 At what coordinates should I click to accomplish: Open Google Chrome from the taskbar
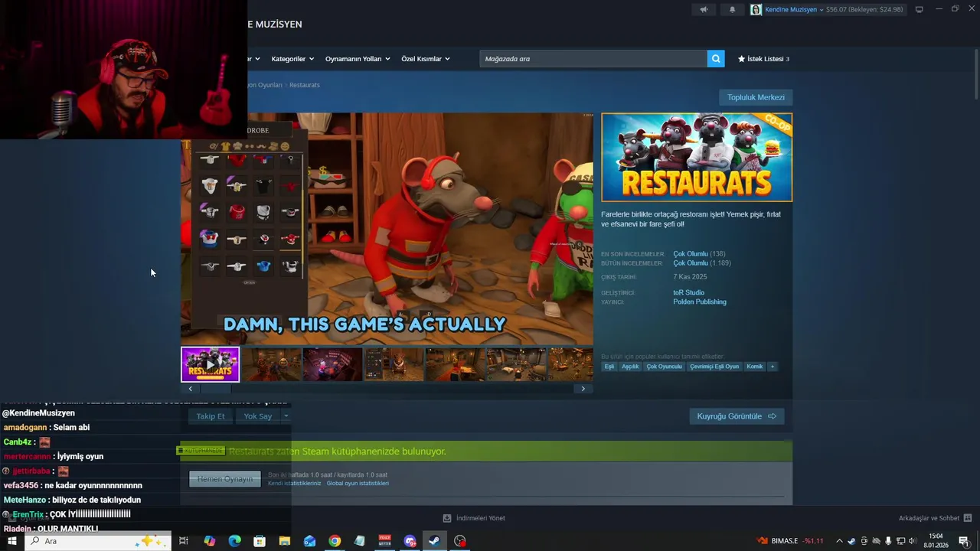click(335, 541)
